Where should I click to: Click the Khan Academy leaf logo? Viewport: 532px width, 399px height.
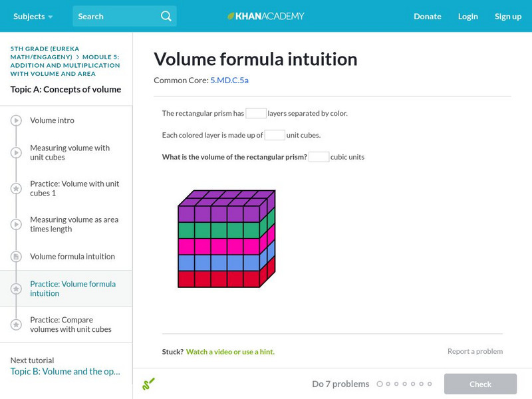click(231, 16)
